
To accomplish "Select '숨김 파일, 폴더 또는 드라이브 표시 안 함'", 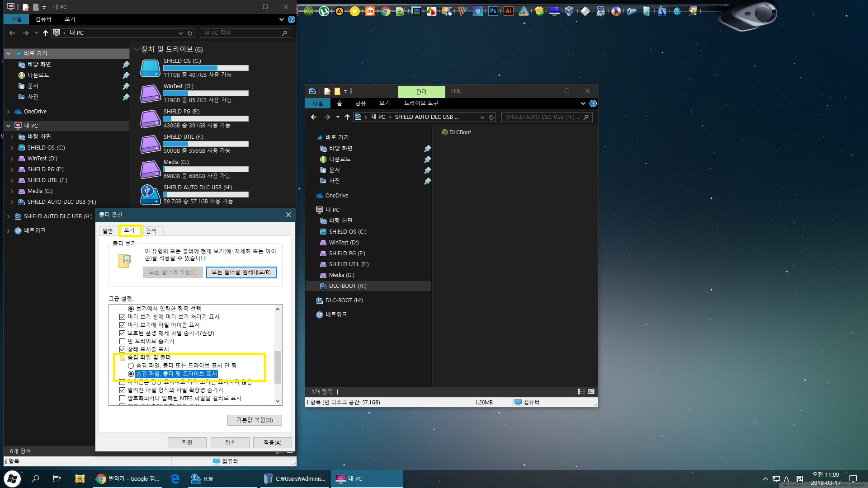I will pos(131,366).
